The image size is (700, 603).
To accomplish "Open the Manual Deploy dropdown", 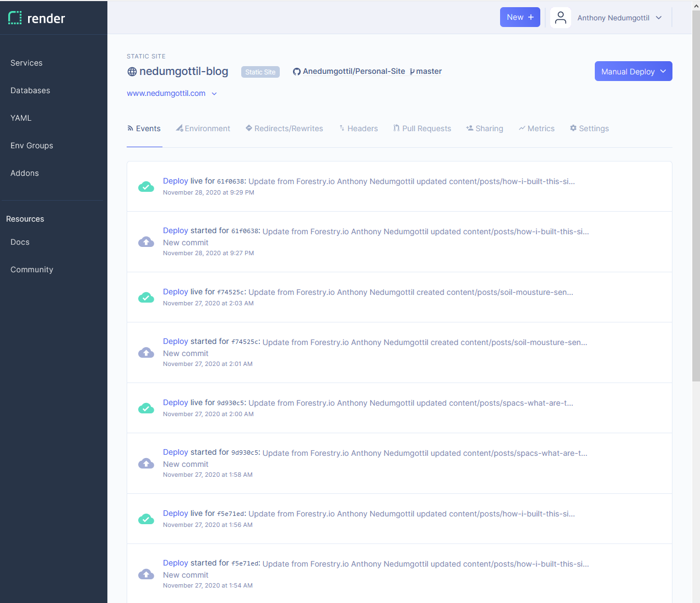I will tap(633, 71).
